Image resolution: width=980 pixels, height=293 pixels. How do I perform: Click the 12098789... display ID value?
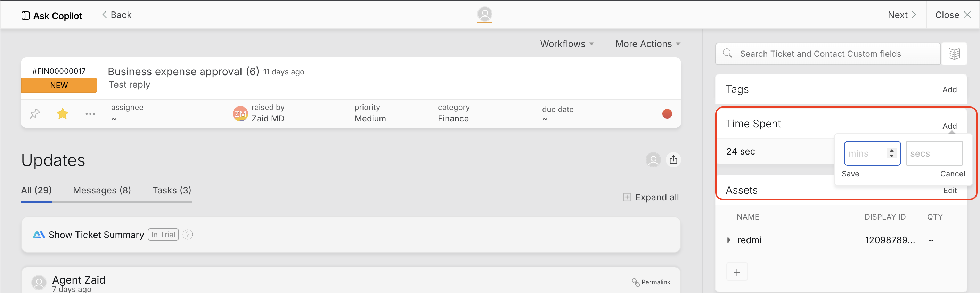[890, 240]
